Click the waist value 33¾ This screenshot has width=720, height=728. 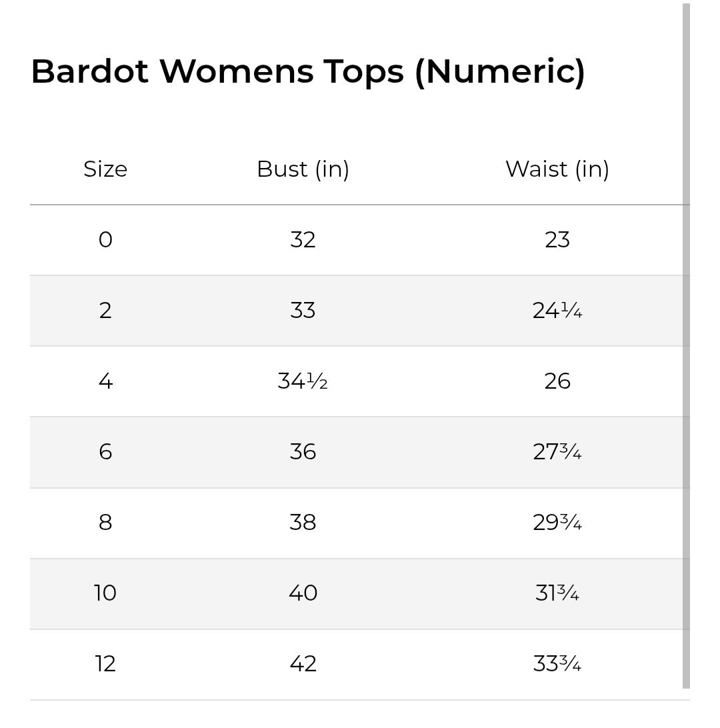pos(557,664)
